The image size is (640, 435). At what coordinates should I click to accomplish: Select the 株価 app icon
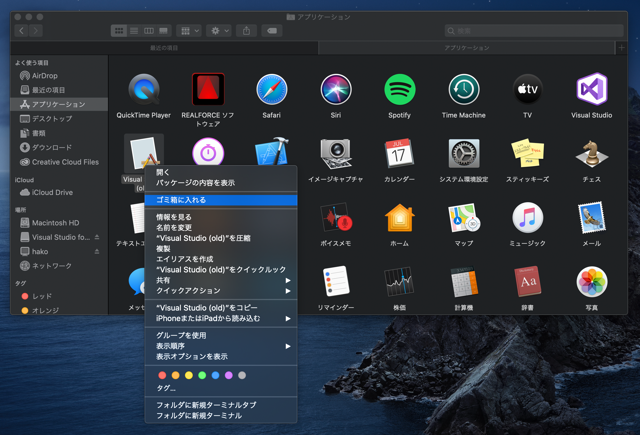pyautogui.click(x=399, y=282)
